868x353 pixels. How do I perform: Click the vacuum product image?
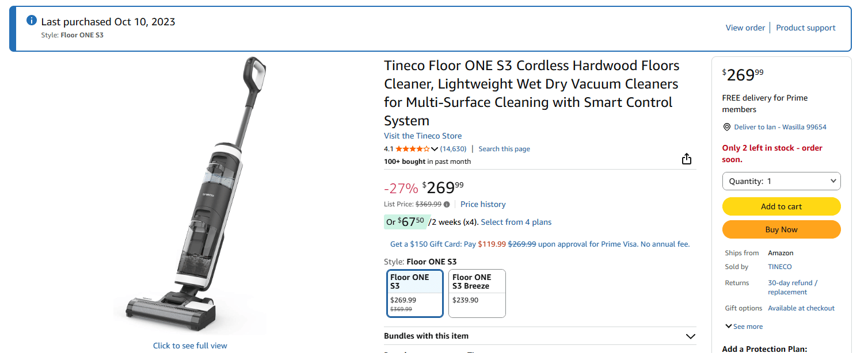click(190, 195)
